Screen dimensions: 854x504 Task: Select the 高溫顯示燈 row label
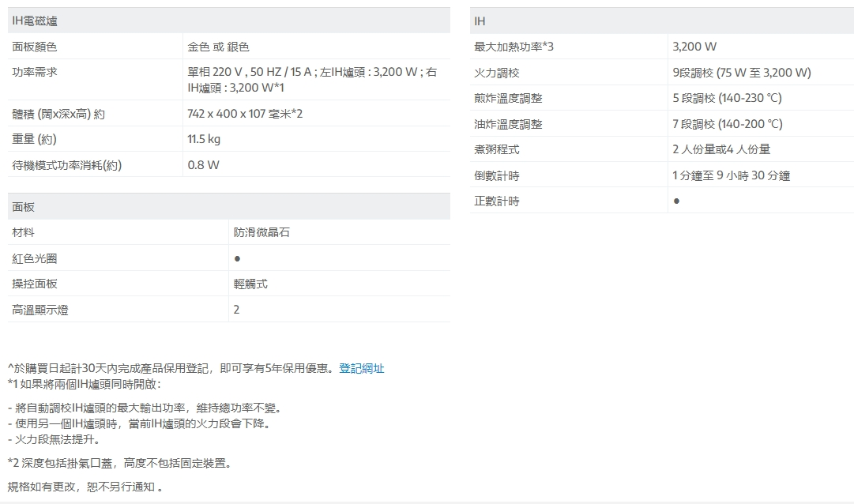point(40,310)
